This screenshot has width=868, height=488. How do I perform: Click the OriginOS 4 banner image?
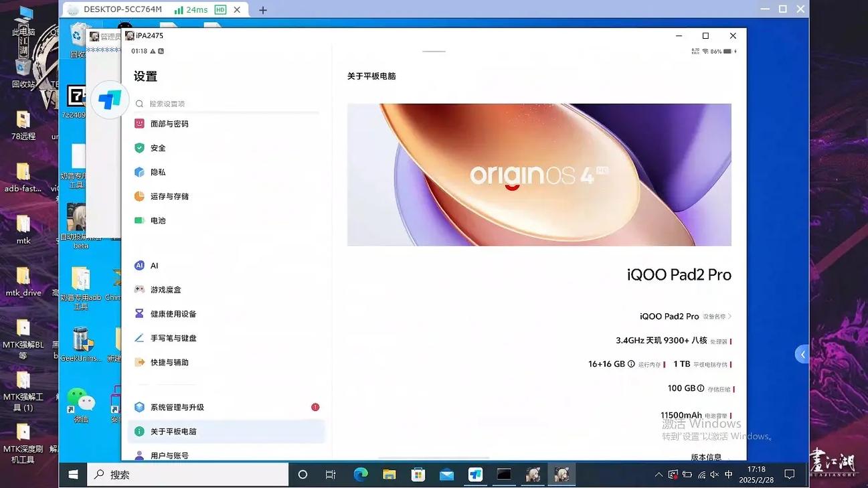[539, 175]
